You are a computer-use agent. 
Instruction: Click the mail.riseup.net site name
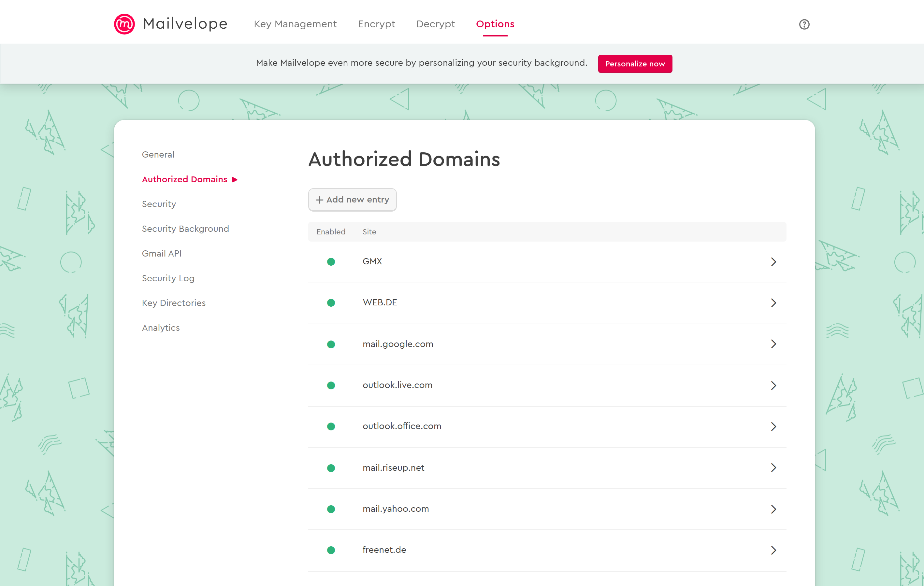tap(393, 468)
